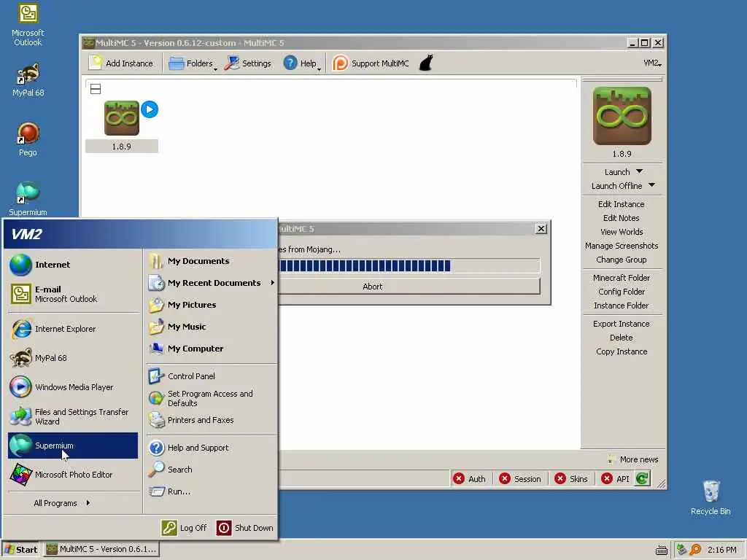This screenshot has width=747, height=560.
Task: Click the green refresh status icon
Action: point(642,478)
